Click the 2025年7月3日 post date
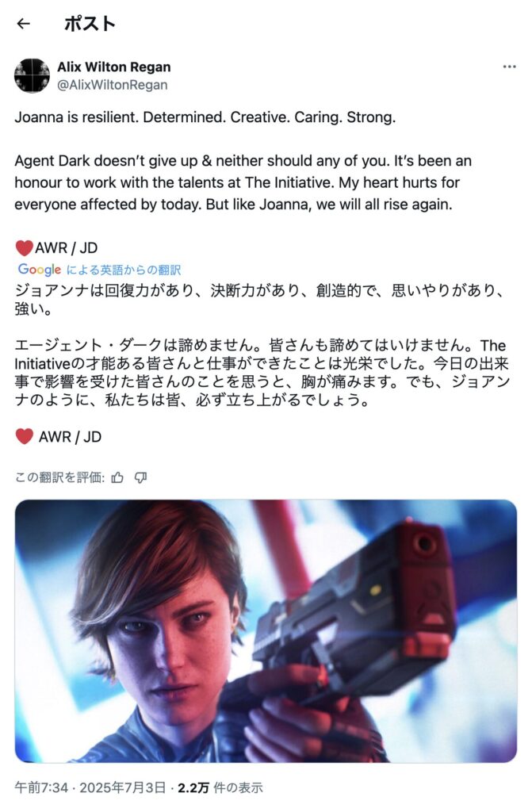Image resolution: width=532 pixels, height=812 pixels. click(123, 787)
